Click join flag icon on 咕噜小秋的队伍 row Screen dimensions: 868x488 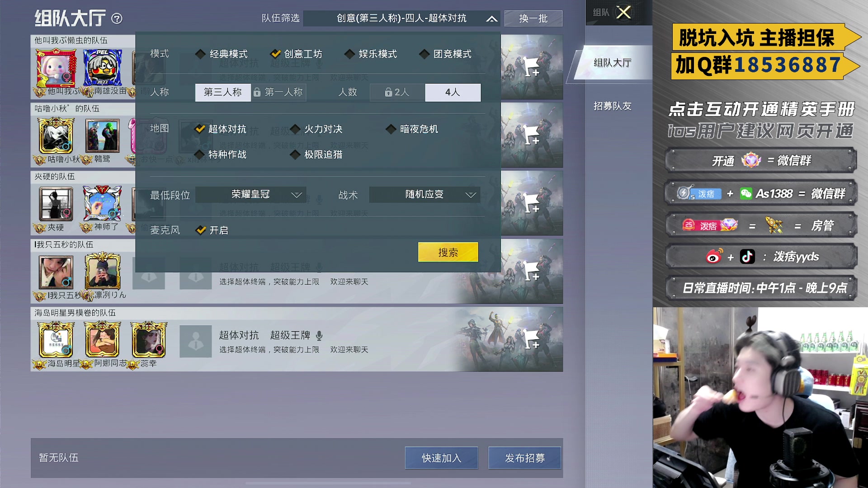point(532,135)
